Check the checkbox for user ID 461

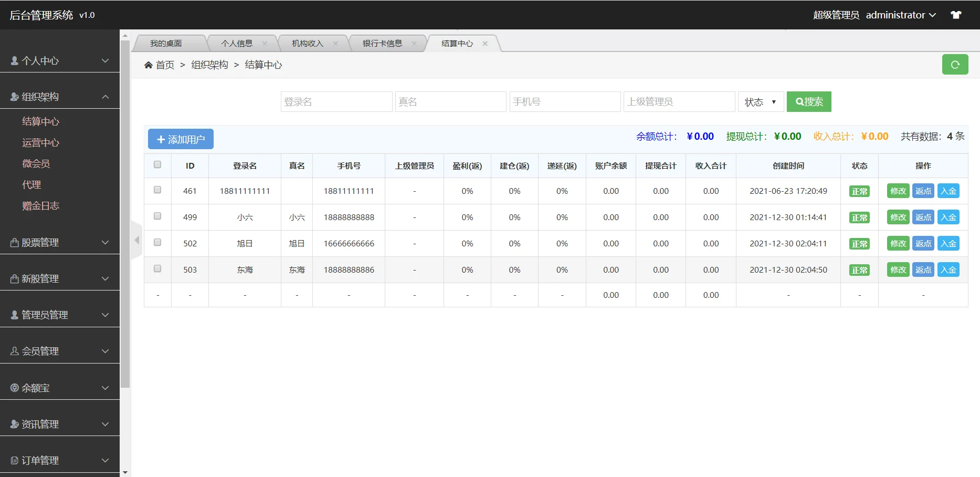tap(157, 190)
